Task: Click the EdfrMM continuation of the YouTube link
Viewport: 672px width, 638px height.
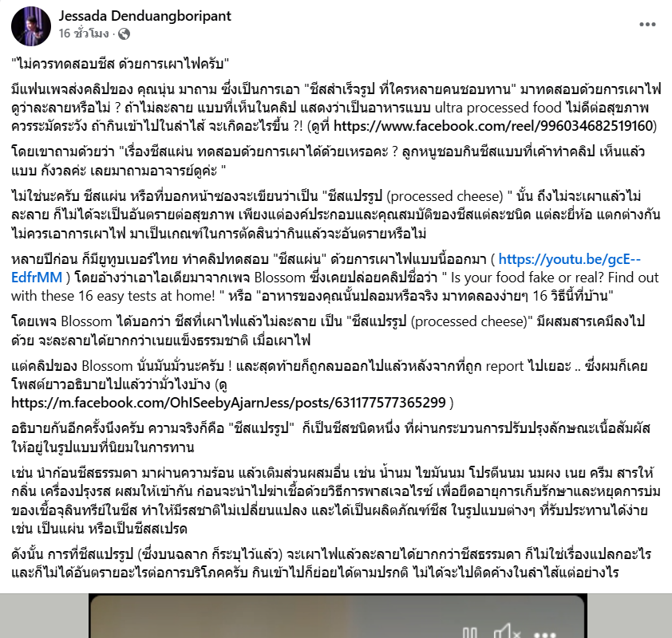Action: [37, 278]
